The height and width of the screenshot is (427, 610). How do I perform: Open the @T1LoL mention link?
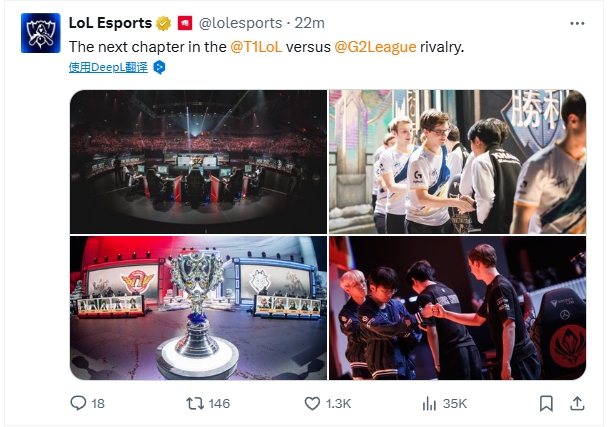tap(256, 47)
